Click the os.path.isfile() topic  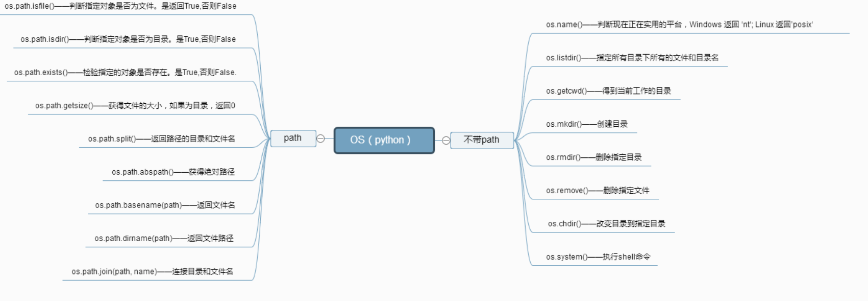[120, 6]
